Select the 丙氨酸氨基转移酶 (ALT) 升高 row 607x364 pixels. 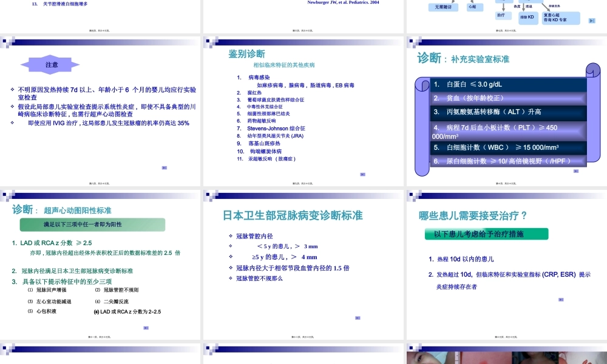pyautogui.click(x=501, y=112)
